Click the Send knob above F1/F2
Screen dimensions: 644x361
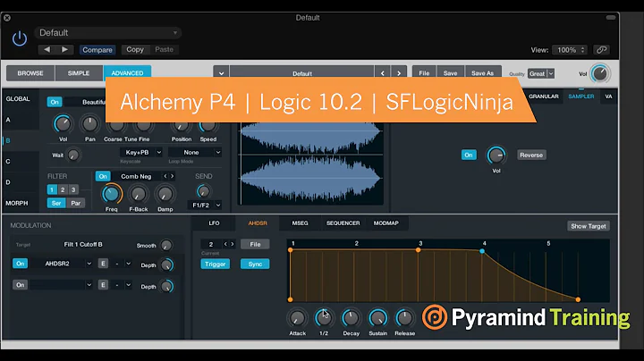pyautogui.click(x=203, y=190)
